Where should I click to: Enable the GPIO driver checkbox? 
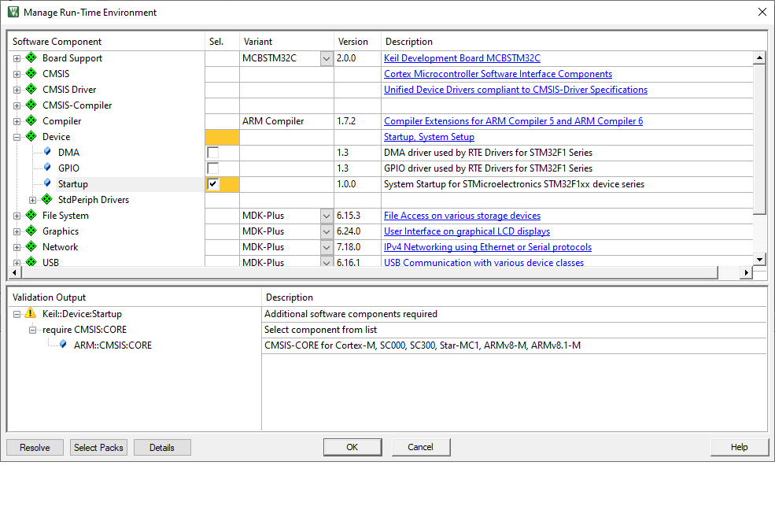click(x=211, y=168)
